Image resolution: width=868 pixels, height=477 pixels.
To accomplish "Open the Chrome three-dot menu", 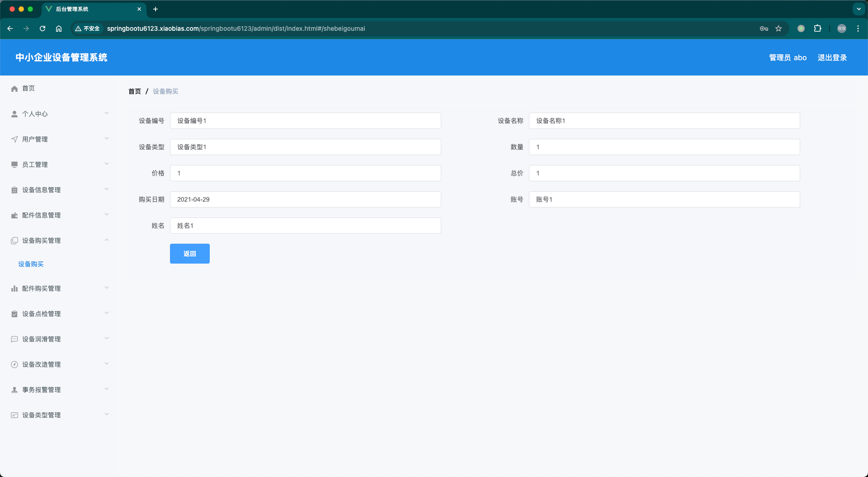I will tap(858, 28).
